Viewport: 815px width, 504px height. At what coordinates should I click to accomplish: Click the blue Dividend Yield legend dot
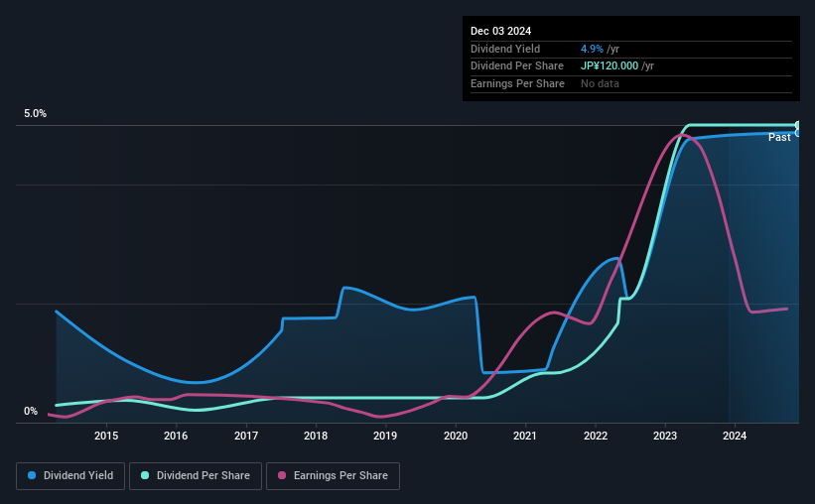(x=32, y=475)
